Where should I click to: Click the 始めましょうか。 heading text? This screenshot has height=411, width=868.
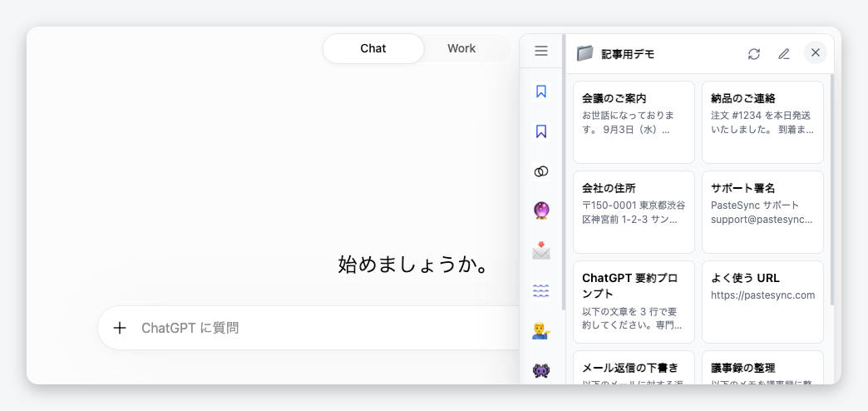coord(413,265)
